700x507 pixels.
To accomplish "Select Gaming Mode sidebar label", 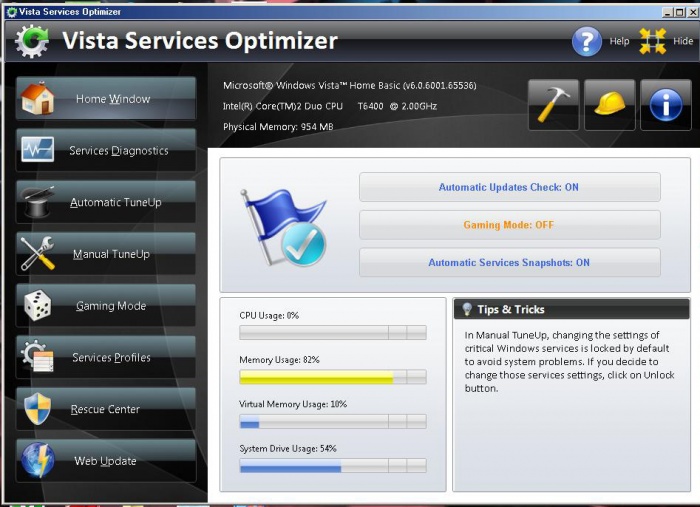I will [111, 306].
